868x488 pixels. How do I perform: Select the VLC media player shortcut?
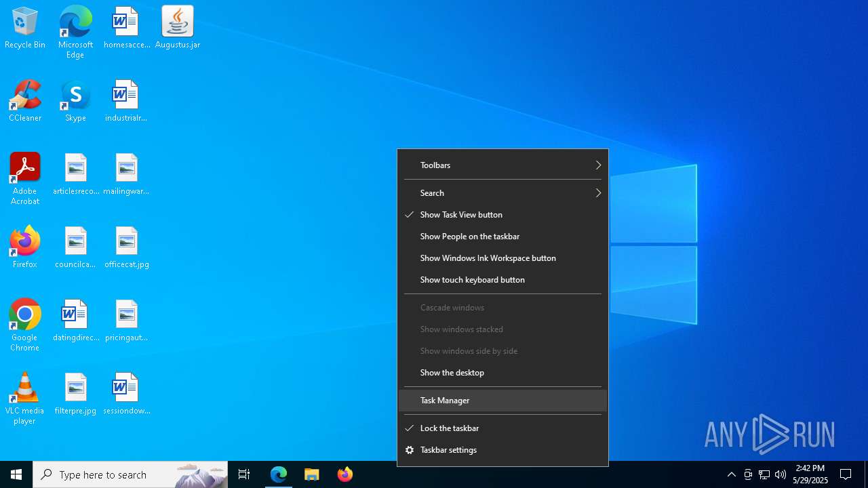[x=25, y=399]
